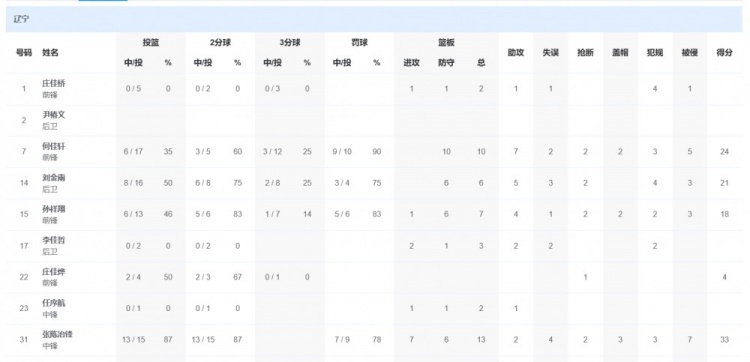Click the 投篮 column group header
Viewport: 750px width, 362px height.
point(151,43)
